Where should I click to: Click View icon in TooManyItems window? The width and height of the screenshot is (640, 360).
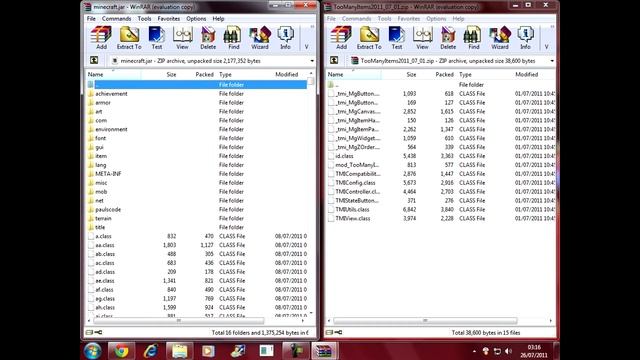(422, 38)
